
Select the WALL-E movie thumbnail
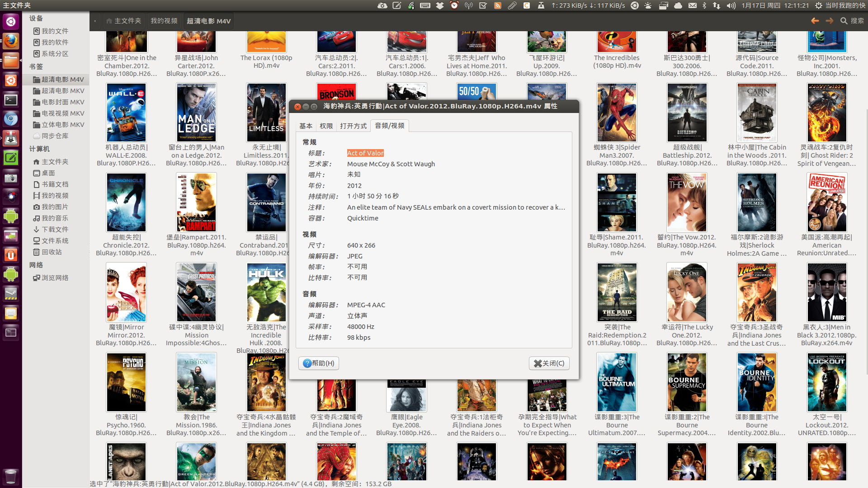pyautogui.click(x=126, y=113)
